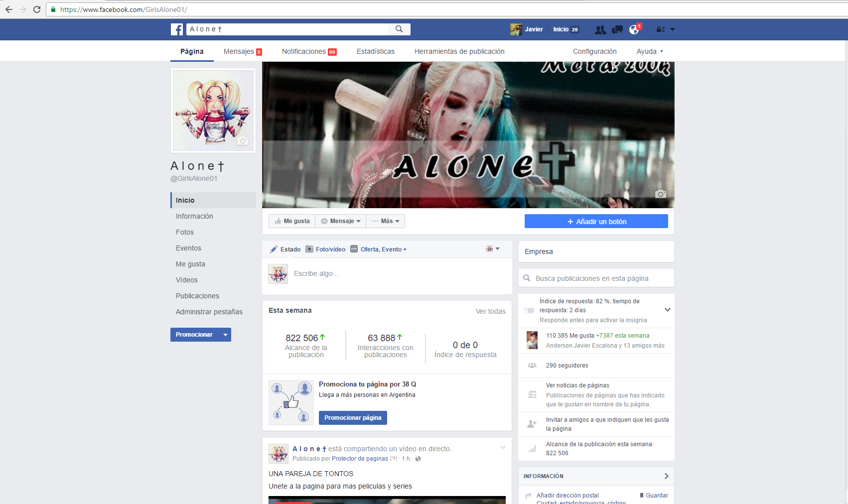Screen dimensions: 848x504
Task: Open the top bar account dropdown arrow
Action: point(673,29)
